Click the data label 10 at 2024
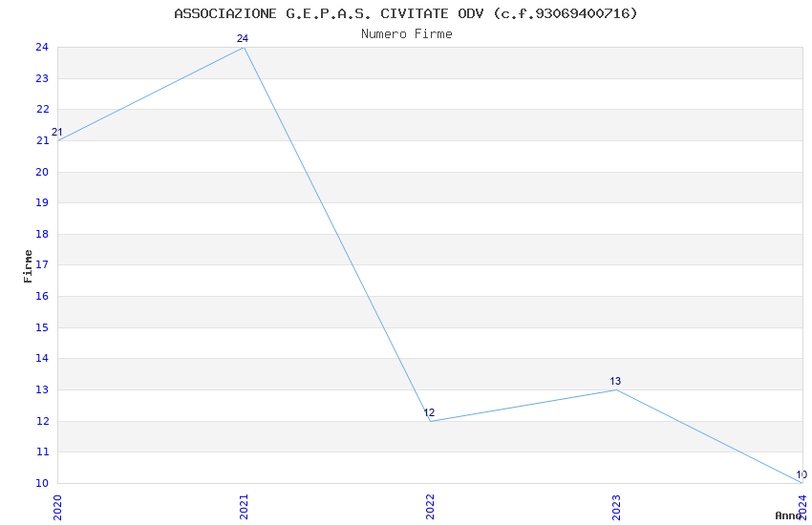This screenshot has width=812, height=525. [x=801, y=474]
